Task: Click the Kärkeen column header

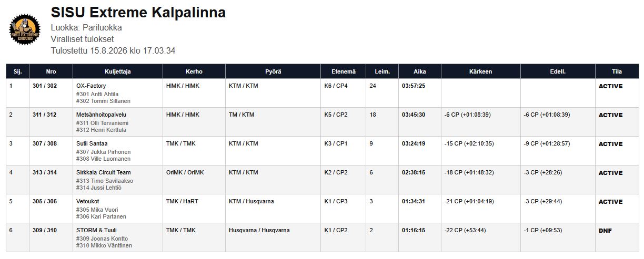Action: [x=481, y=71]
